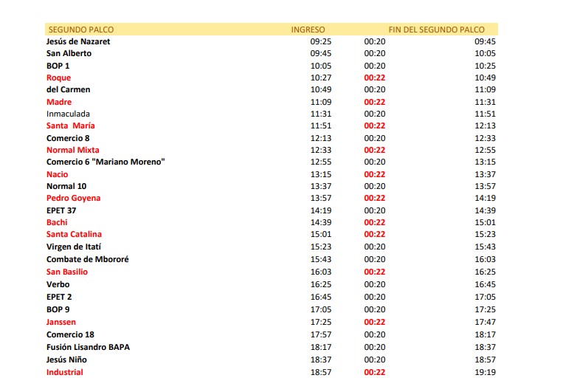
Task: Select the Santa Catalina name
Action: (x=74, y=235)
